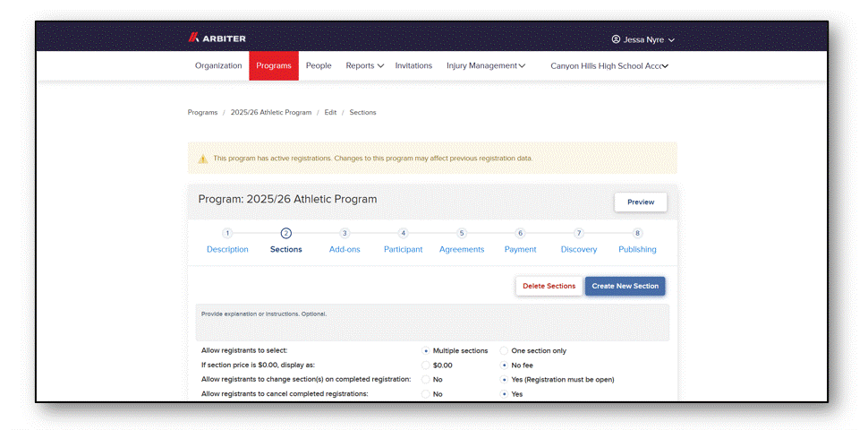Select the $0.00 display radio option
The width and height of the screenshot is (868, 430).
(x=426, y=365)
